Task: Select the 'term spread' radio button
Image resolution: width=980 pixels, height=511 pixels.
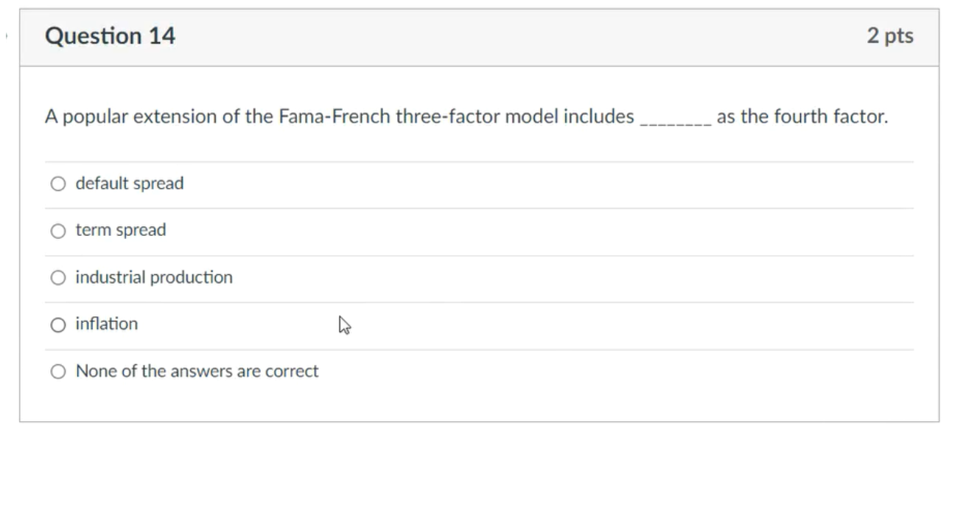Action: pyautogui.click(x=58, y=230)
